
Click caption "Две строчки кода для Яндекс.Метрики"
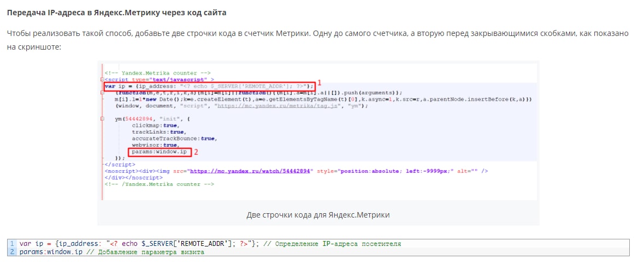318,215
